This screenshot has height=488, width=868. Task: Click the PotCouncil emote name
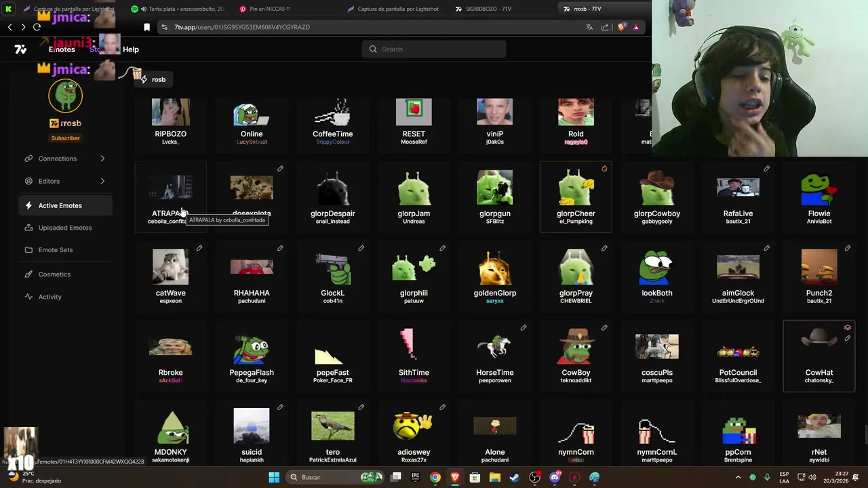tap(738, 373)
